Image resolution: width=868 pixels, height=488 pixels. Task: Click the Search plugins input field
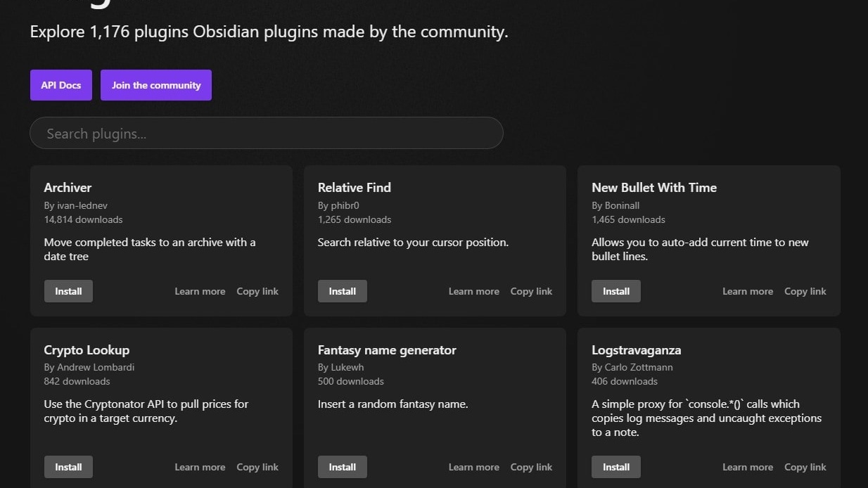[x=266, y=133]
